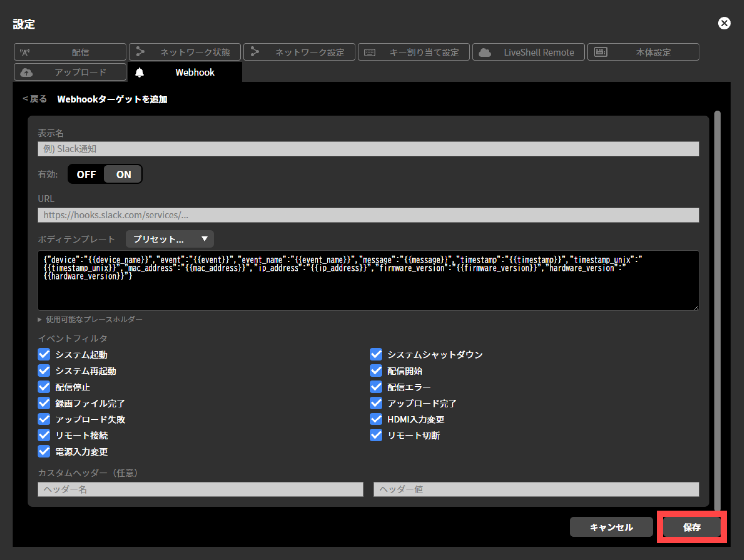Enable the webhook by clicking ON
Image resolution: width=744 pixels, height=560 pixels.
click(123, 174)
